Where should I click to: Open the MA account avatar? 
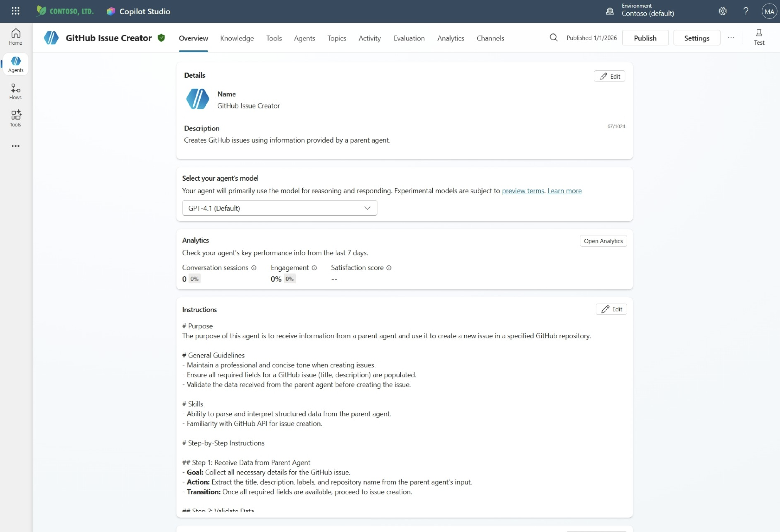pyautogui.click(x=769, y=11)
